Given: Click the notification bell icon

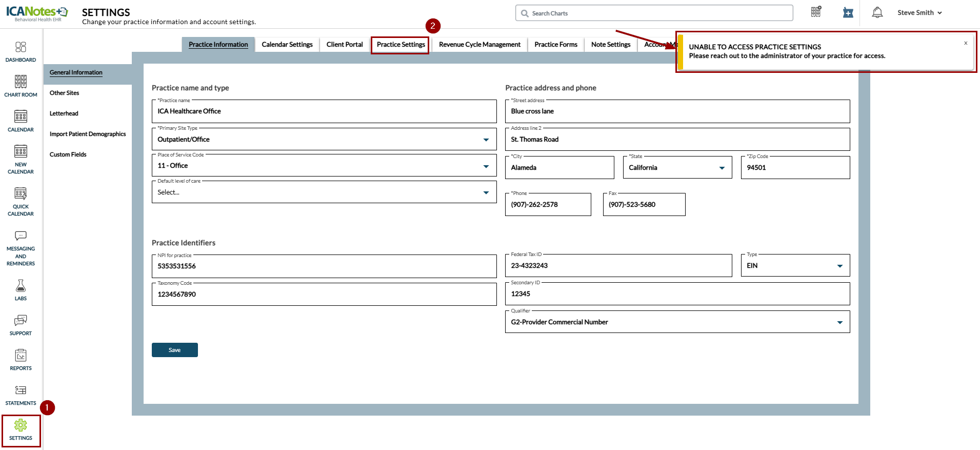Looking at the screenshot, I should [877, 13].
